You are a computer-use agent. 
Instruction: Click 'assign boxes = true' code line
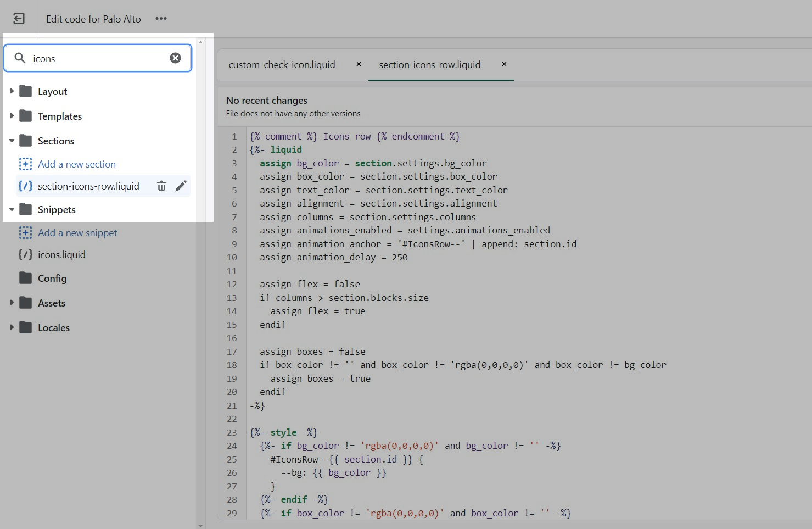(321, 378)
